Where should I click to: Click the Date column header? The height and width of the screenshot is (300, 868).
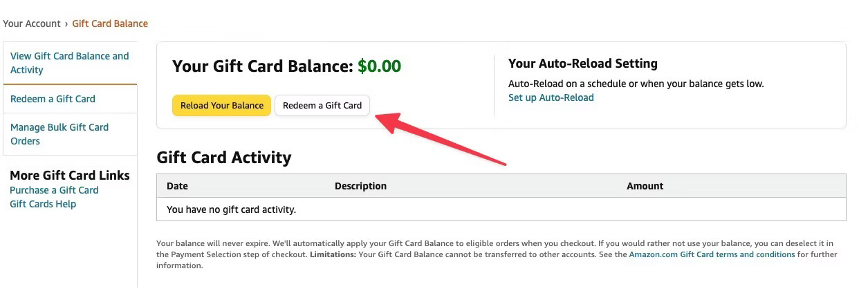click(177, 186)
